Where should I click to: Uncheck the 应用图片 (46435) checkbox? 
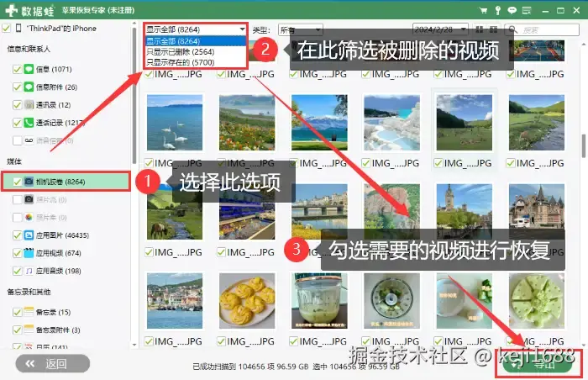click(x=18, y=235)
